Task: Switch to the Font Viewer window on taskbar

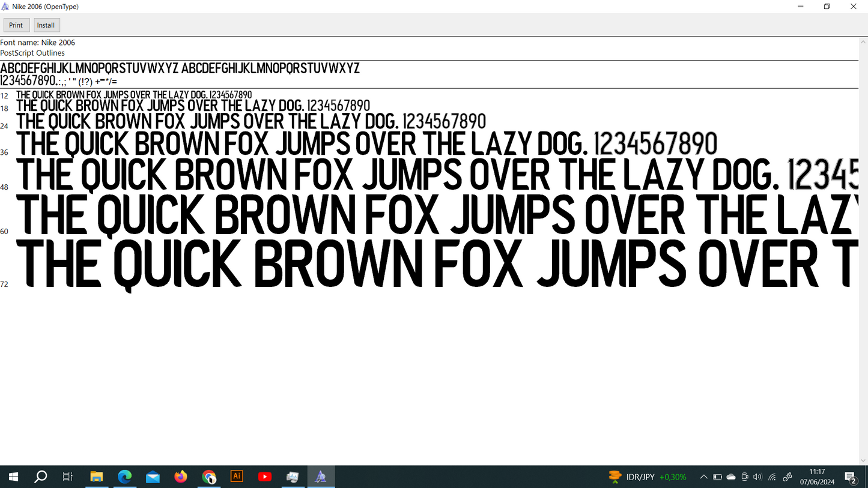Action: coord(320,476)
